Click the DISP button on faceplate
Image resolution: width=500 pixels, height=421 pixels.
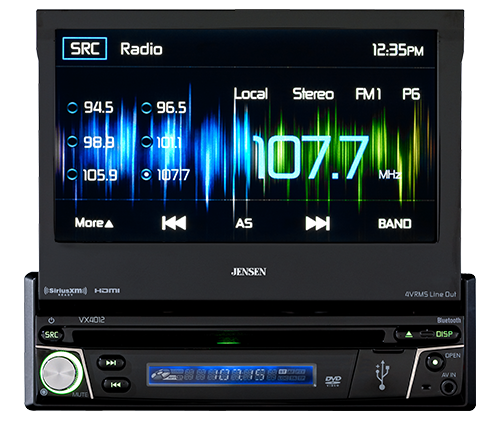click(444, 334)
